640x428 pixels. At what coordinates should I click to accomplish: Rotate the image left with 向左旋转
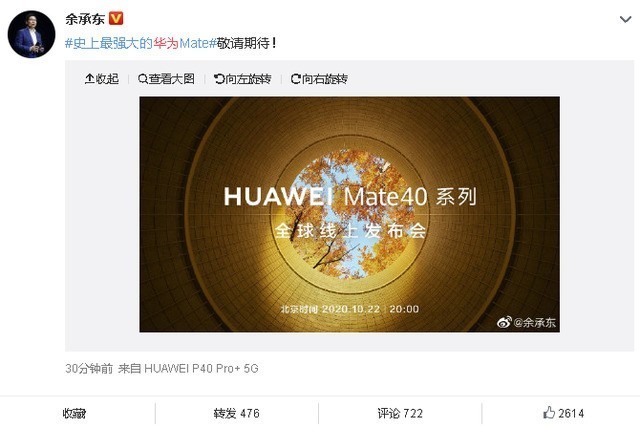point(243,79)
